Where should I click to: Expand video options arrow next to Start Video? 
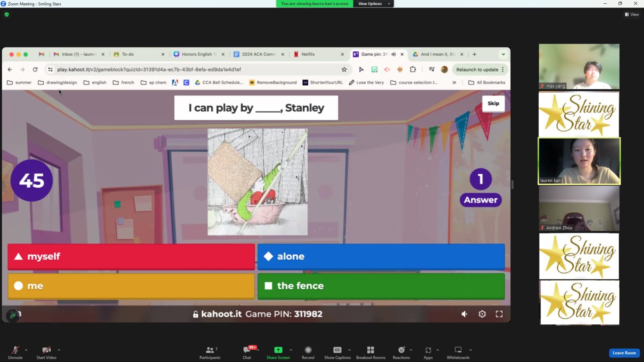click(59, 350)
